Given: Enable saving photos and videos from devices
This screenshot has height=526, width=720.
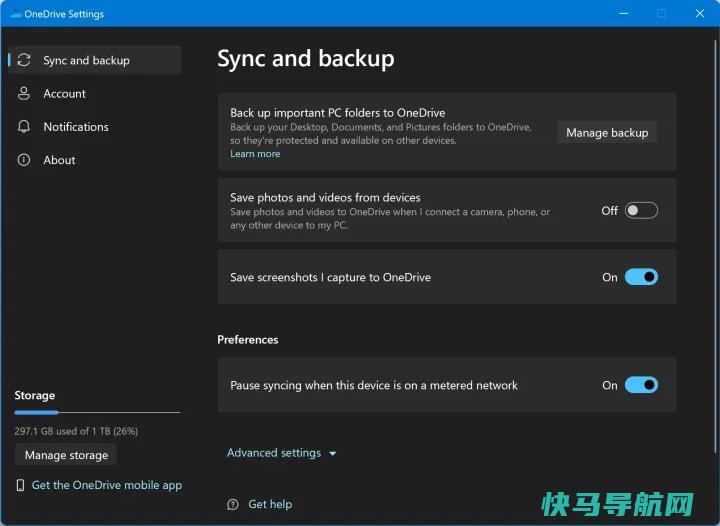Looking at the screenshot, I should pos(641,211).
